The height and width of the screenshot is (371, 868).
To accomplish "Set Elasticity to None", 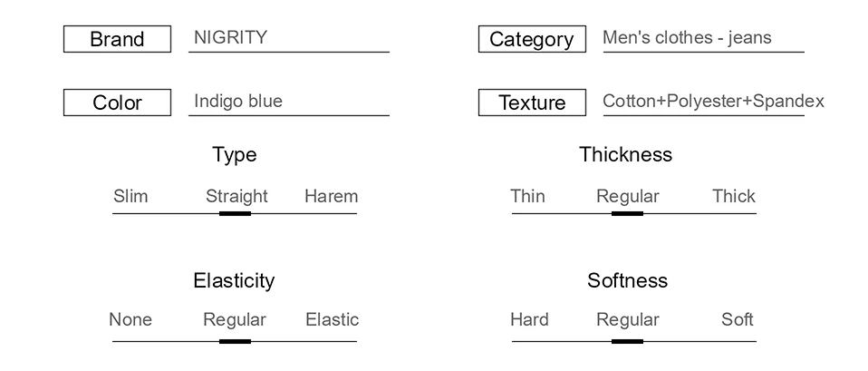I will pos(130,320).
